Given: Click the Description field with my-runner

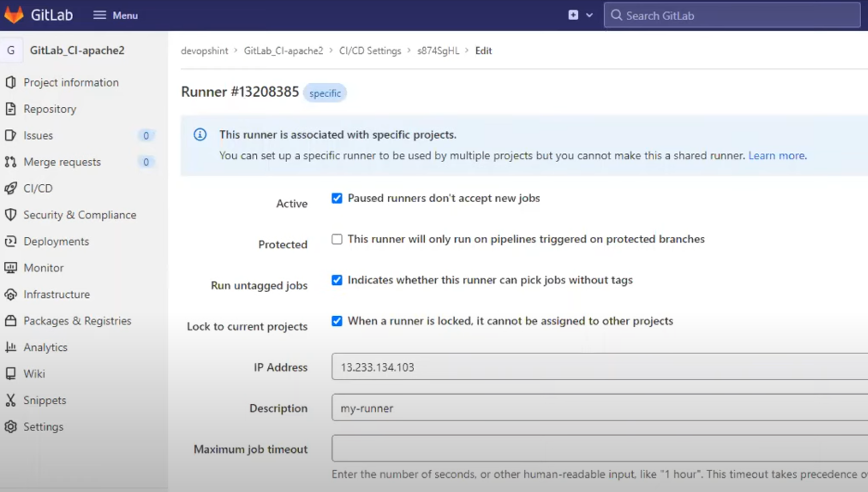Looking at the screenshot, I should (600, 408).
